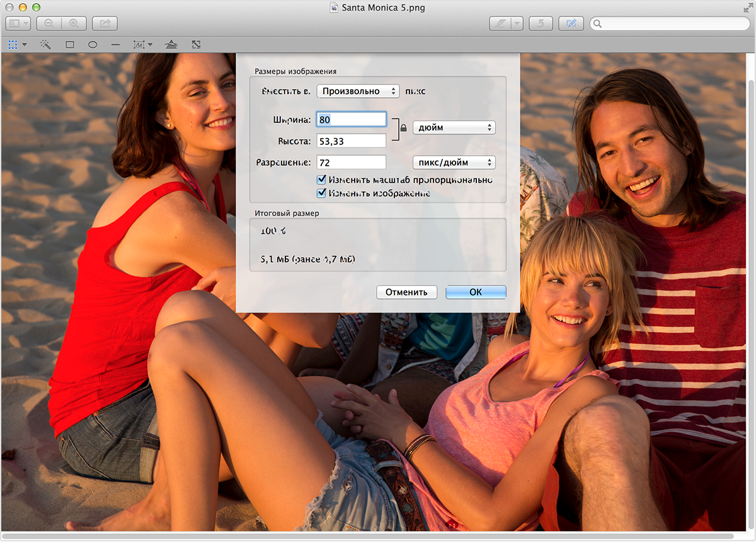
Task: Open the 'пикс/дюйм' resolution units dropdown
Action: point(454,163)
